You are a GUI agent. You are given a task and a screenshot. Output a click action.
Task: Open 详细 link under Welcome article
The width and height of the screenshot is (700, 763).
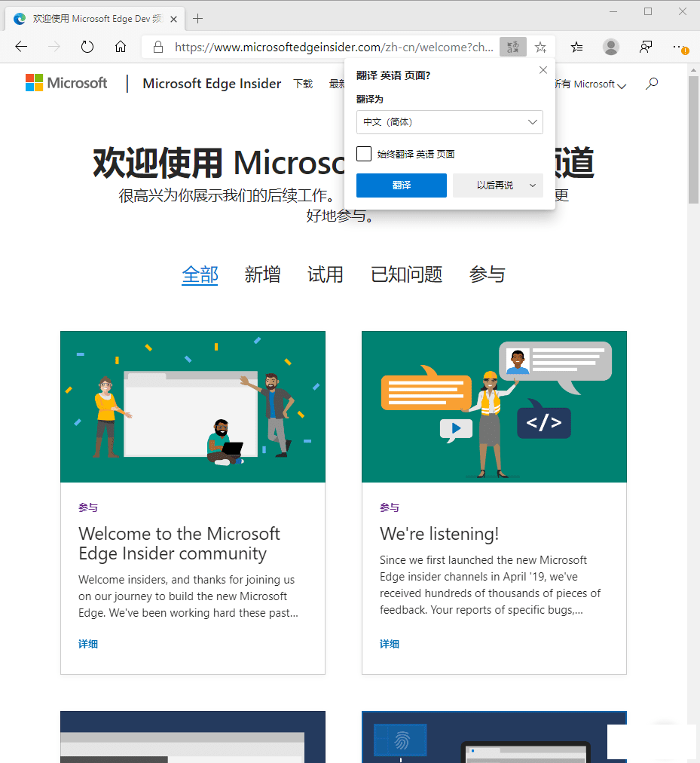(88, 644)
